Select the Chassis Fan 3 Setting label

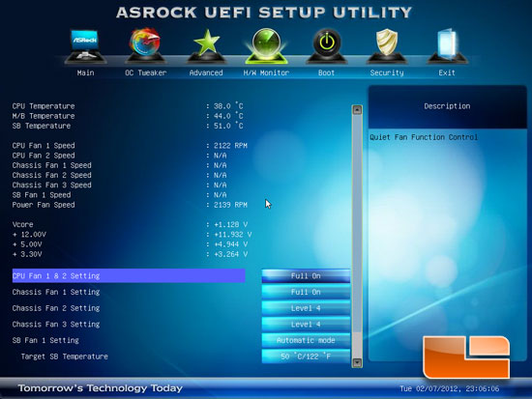pyautogui.click(x=56, y=325)
